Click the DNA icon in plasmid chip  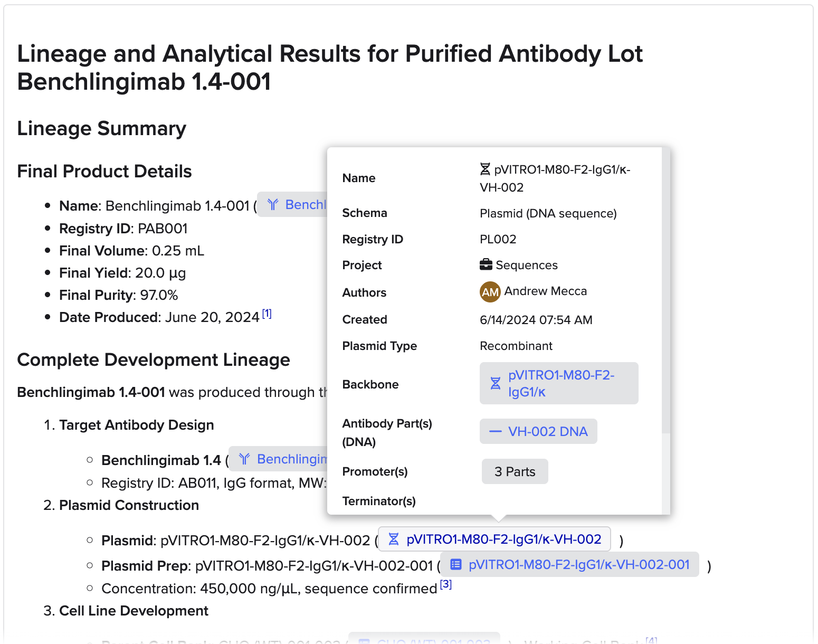click(394, 539)
